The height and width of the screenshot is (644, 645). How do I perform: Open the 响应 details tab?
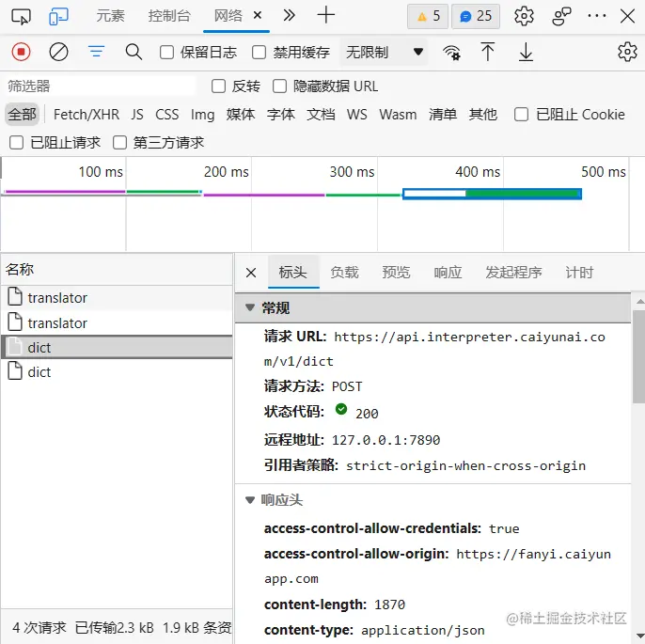[448, 273]
